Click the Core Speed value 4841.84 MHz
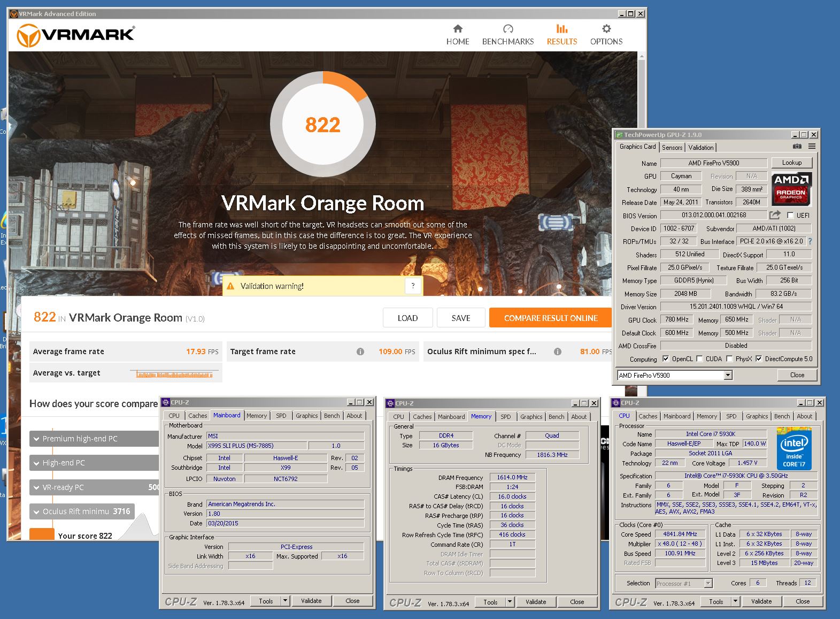This screenshot has height=619, width=840. click(x=680, y=534)
